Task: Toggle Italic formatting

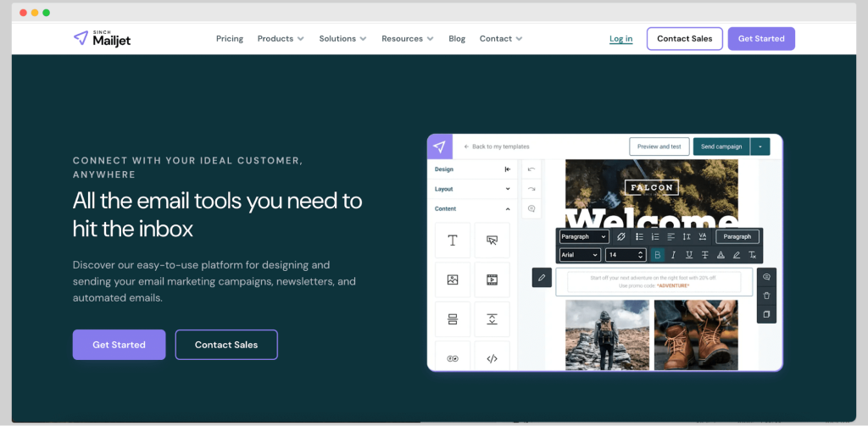Action: (x=674, y=255)
